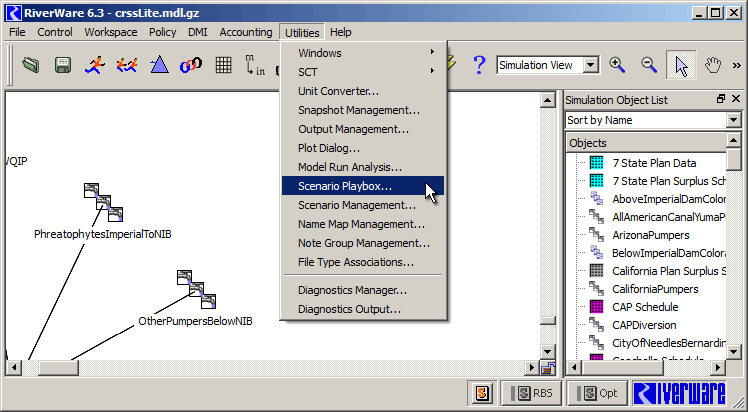
Task: Open the Workspace menu
Action: coord(111,32)
